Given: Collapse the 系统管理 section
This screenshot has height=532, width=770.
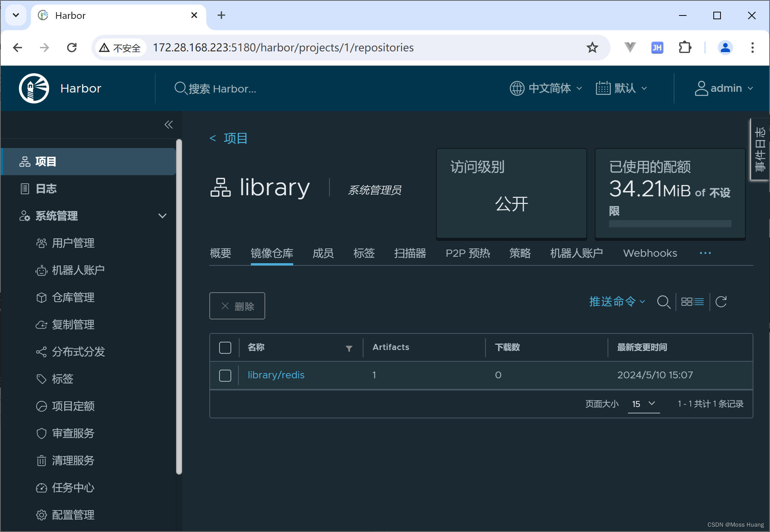Looking at the screenshot, I should [x=162, y=216].
